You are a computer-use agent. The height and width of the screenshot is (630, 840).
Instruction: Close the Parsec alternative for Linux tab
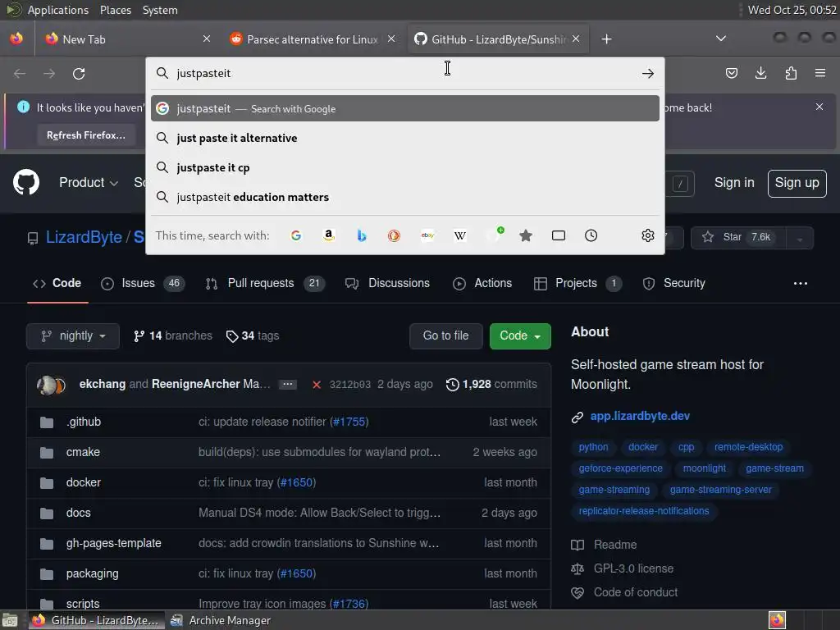point(391,39)
